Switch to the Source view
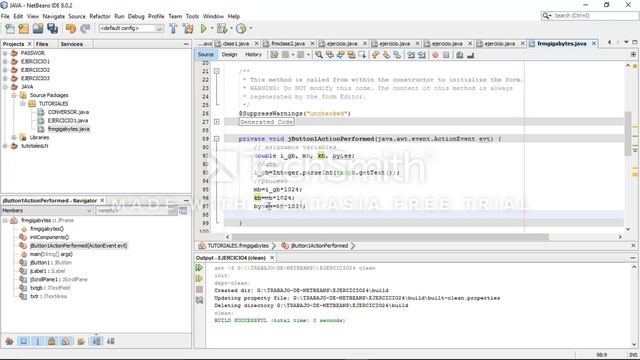 [206, 54]
